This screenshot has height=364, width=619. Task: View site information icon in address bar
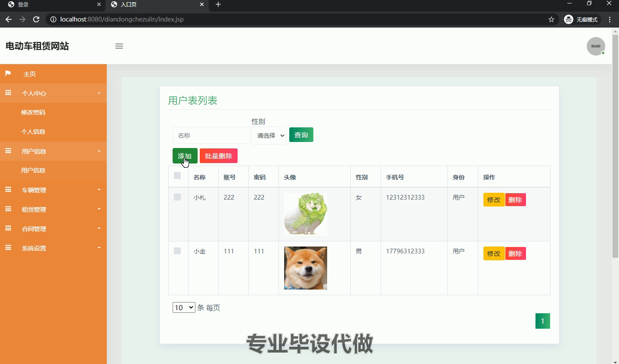coord(53,19)
